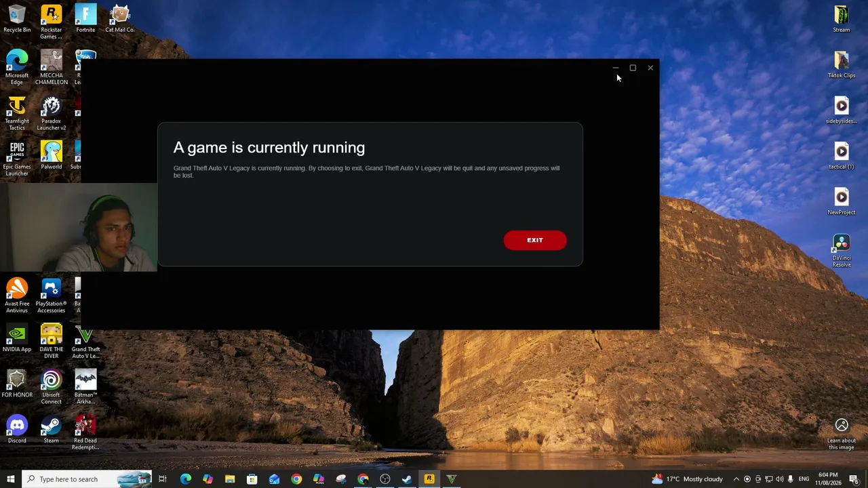Click the Learn about this image icon
868x488 pixels.
[x=842, y=433]
